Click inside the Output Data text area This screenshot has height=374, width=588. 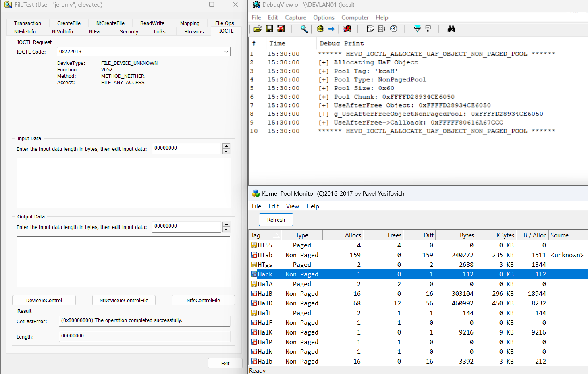tap(123, 261)
